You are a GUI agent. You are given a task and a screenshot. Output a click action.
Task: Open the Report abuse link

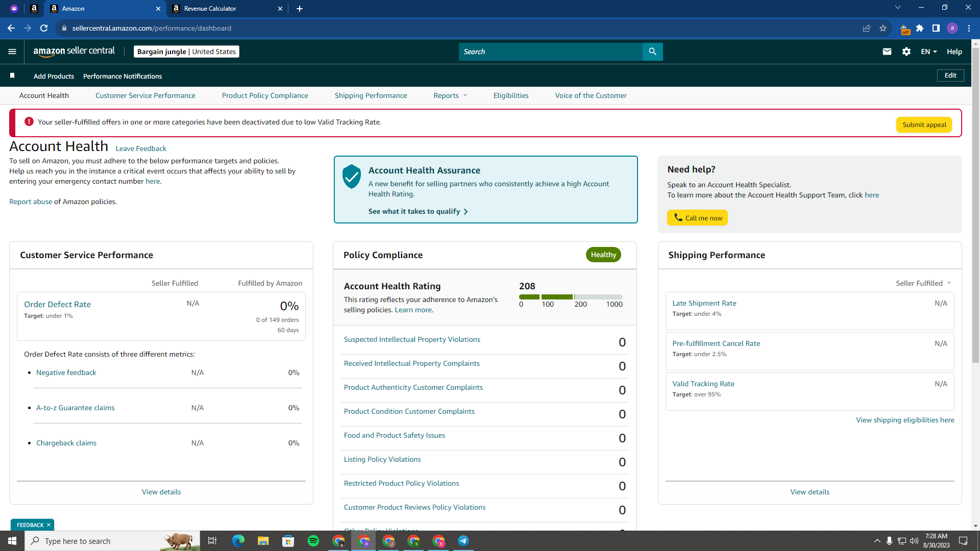[x=31, y=202]
